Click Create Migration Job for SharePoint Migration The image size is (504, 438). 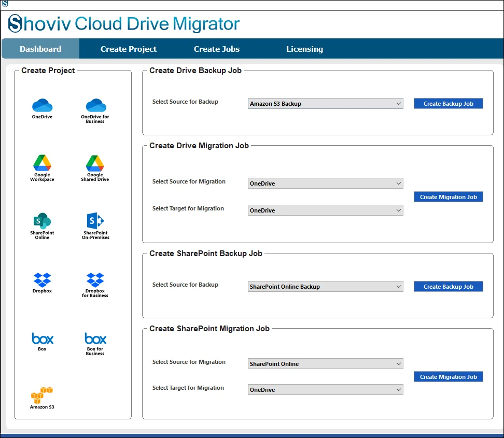(449, 377)
